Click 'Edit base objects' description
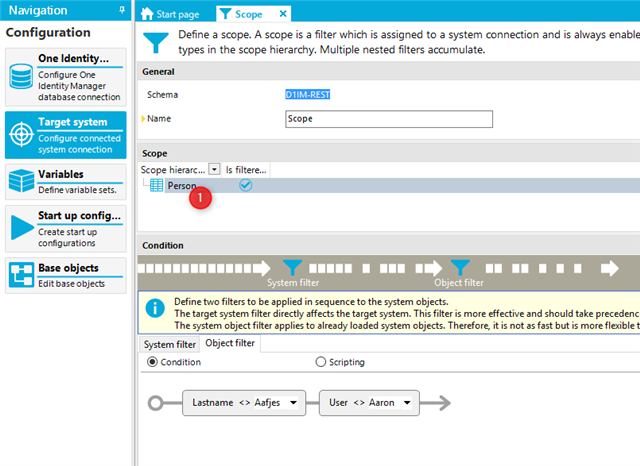The height and width of the screenshot is (466, 640). pyautogui.click(x=71, y=284)
